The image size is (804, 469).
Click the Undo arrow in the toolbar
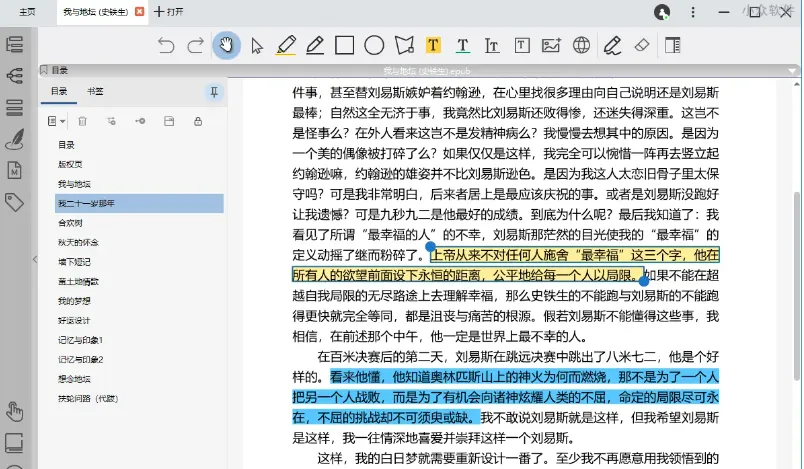pyautogui.click(x=166, y=46)
